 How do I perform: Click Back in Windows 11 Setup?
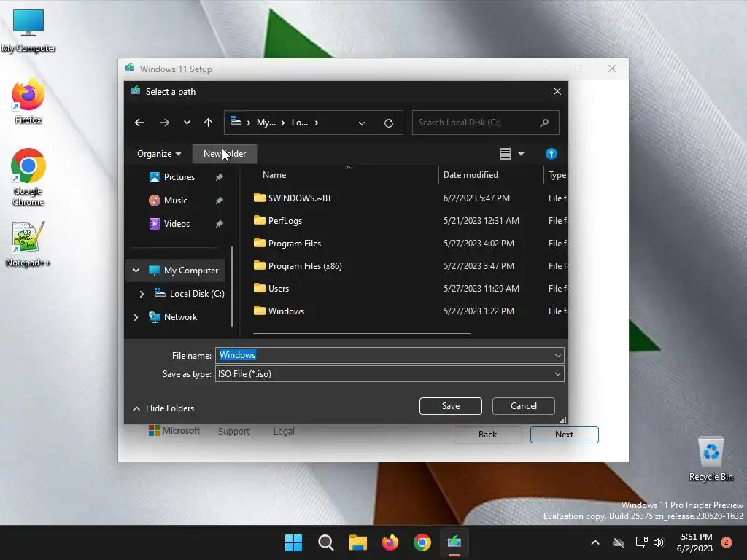[488, 435]
